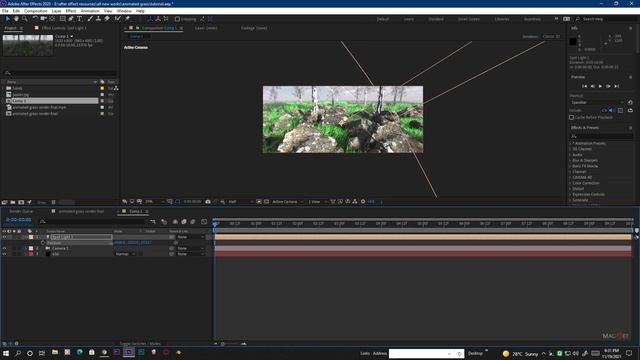The image size is (640, 360).
Task: Open the Layer menu
Action: (x=56, y=11)
